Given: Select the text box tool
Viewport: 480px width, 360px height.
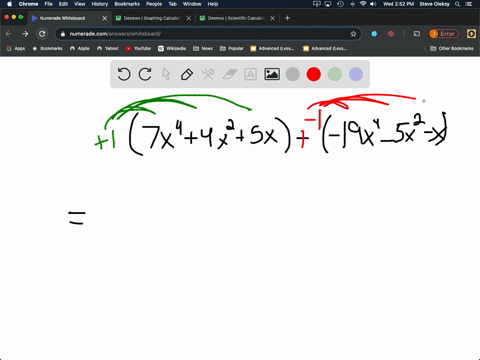Looking at the screenshot, I should pyautogui.click(x=250, y=74).
